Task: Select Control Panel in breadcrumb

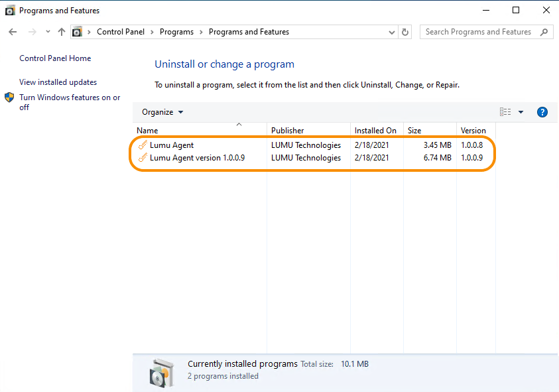Action: pyautogui.click(x=121, y=32)
